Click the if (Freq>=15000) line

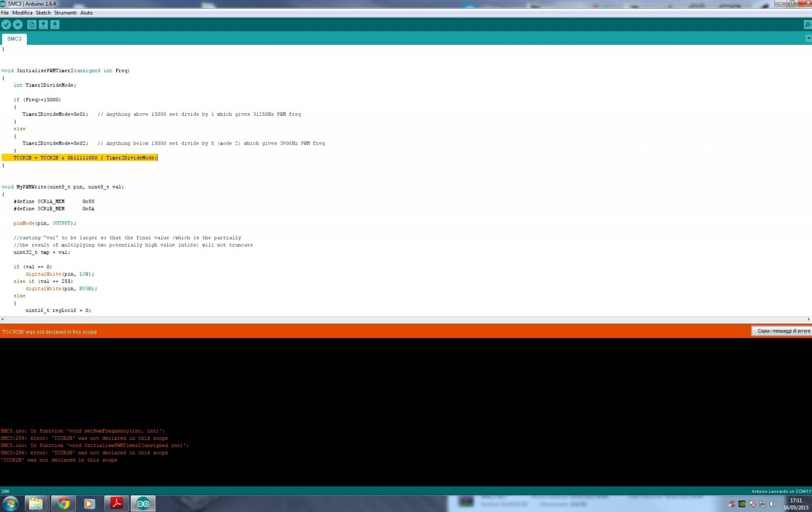coord(37,100)
